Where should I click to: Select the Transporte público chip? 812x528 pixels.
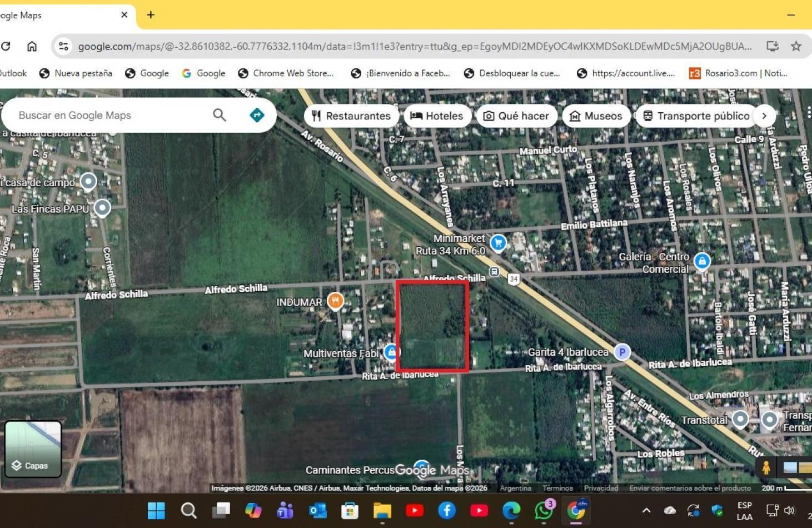[696, 116]
